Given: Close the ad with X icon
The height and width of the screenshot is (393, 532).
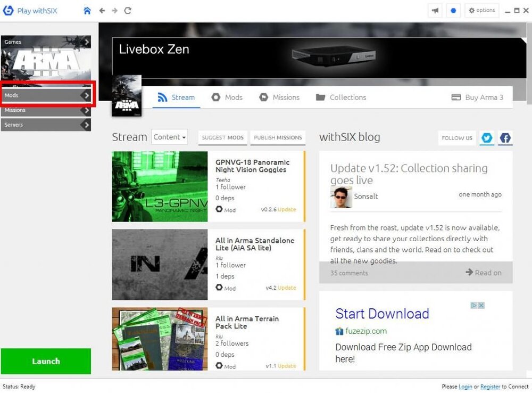Looking at the screenshot, I should 481,305.
